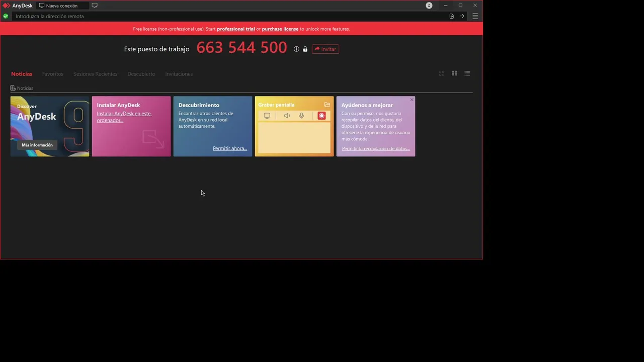The width and height of the screenshot is (644, 362).
Task: Click the remote address input field
Action: coord(229,16)
